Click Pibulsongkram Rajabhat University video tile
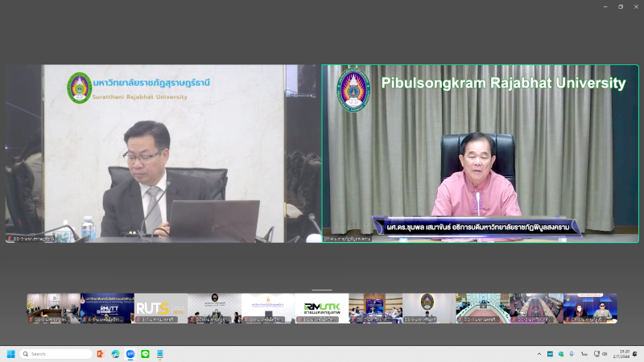Viewport: 644px width, 362px height. pyautogui.click(x=481, y=154)
